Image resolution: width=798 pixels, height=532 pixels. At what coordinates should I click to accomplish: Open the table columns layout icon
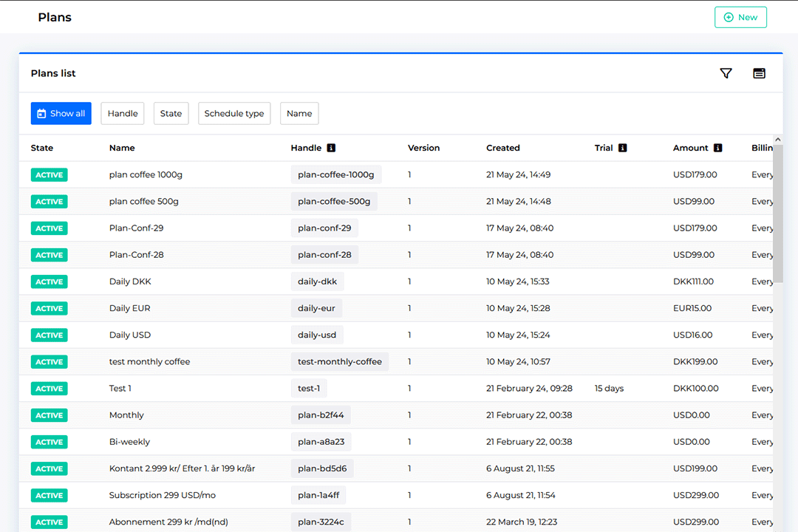pyautogui.click(x=759, y=73)
